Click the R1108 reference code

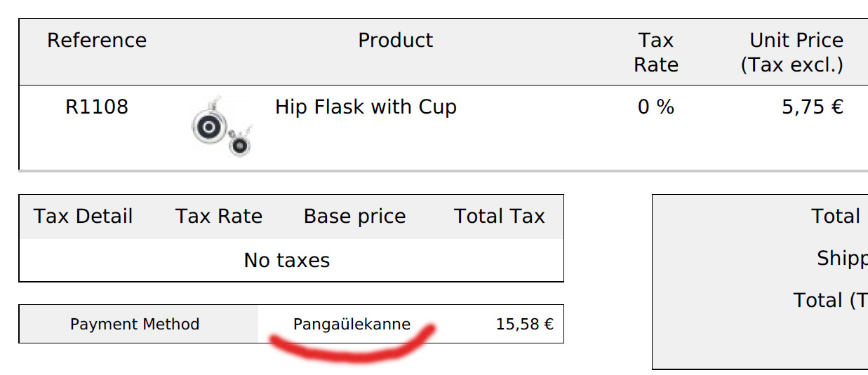[97, 107]
